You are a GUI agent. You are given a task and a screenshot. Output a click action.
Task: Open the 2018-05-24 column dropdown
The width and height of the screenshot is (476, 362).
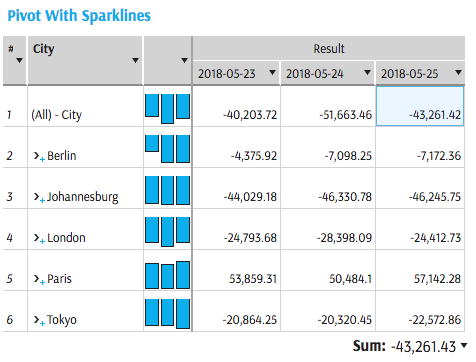[x=367, y=72]
